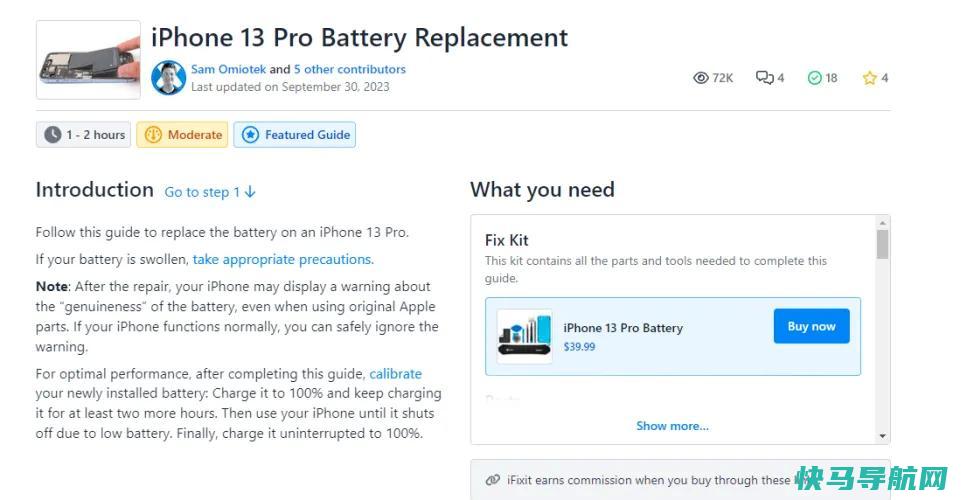
Task: Click the scroll-down arrow in What you need
Action: coord(883,436)
